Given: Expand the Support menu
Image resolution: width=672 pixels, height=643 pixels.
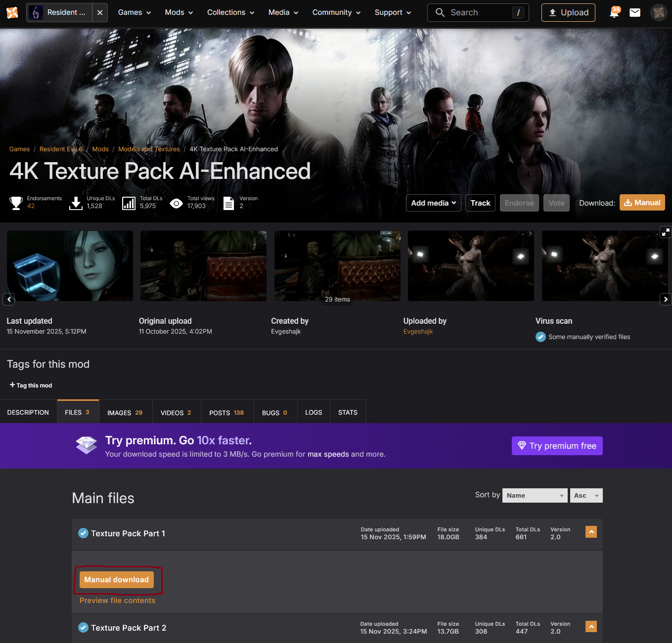Looking at the screenshot, I should (x=393, y=12).
